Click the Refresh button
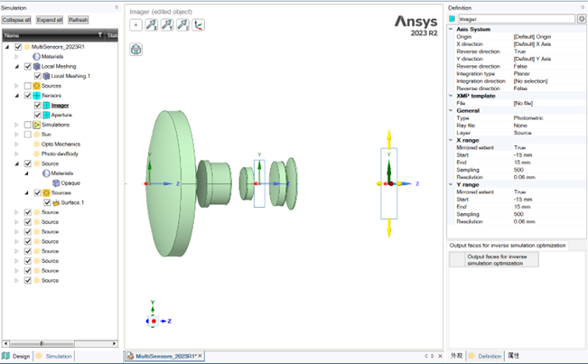The height and width of the screenshot is (364, 588). point(79,20)
